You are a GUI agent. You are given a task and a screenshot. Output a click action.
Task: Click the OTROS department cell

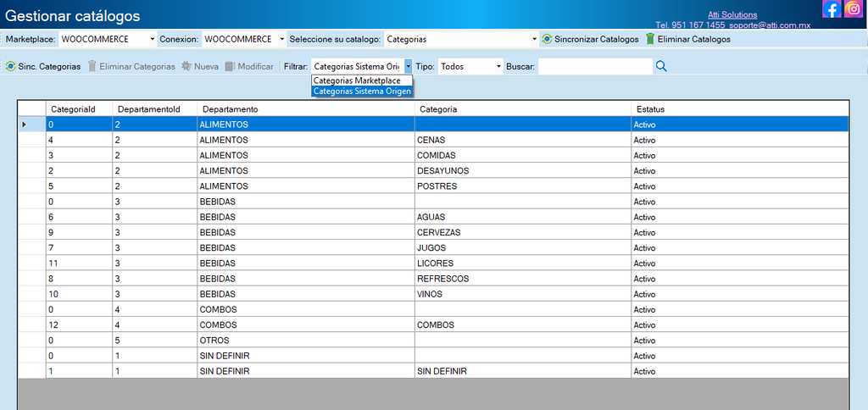305,341
